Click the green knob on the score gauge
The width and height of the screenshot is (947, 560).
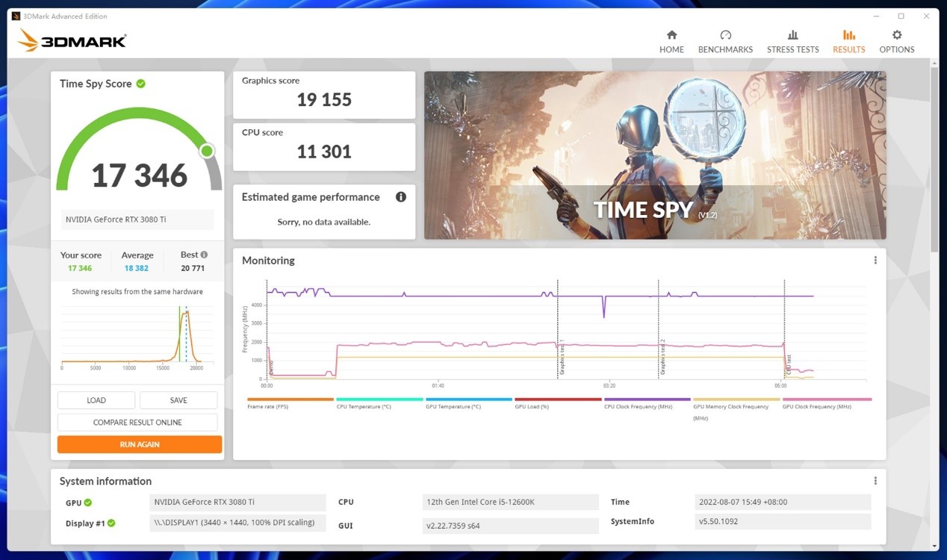[207, 152]
